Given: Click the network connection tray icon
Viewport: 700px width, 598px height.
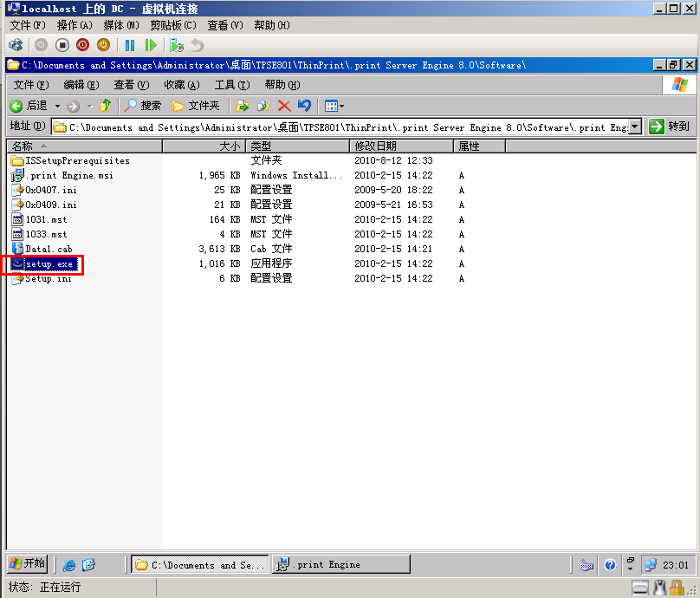Looking at the screenshot, I should [x=651, y=565].
